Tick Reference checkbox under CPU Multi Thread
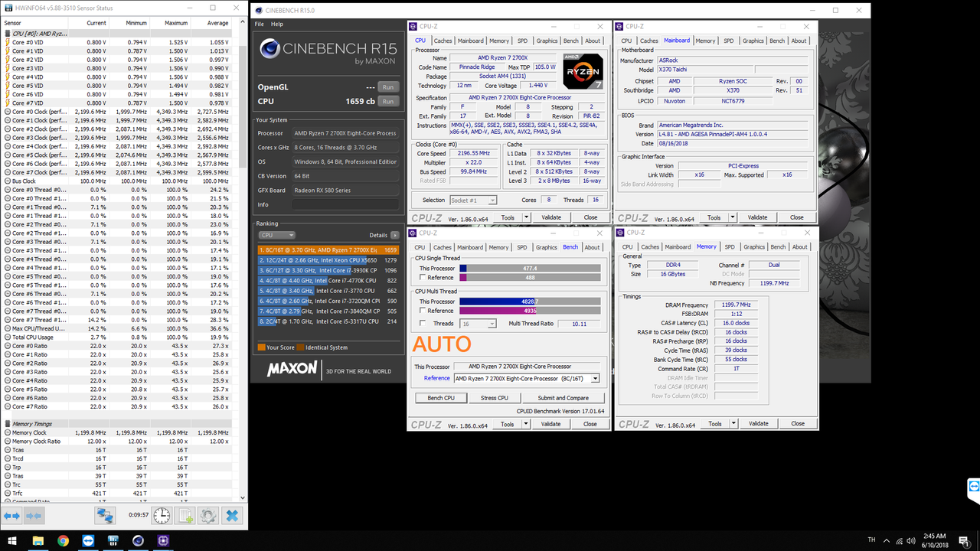Screen dimensions: 980x551 423,311
